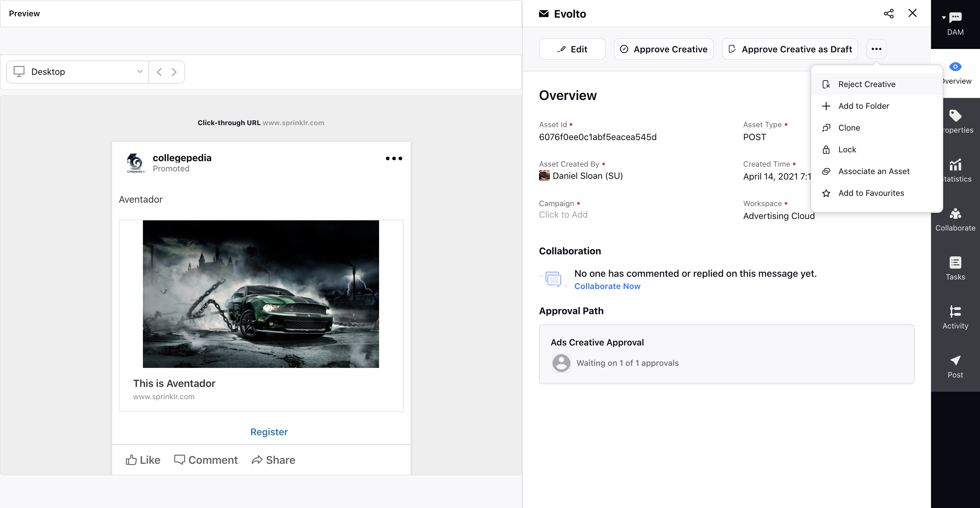Open the Tasks sidebar tab
980x508 pixels.
click(x=955, y=269)
